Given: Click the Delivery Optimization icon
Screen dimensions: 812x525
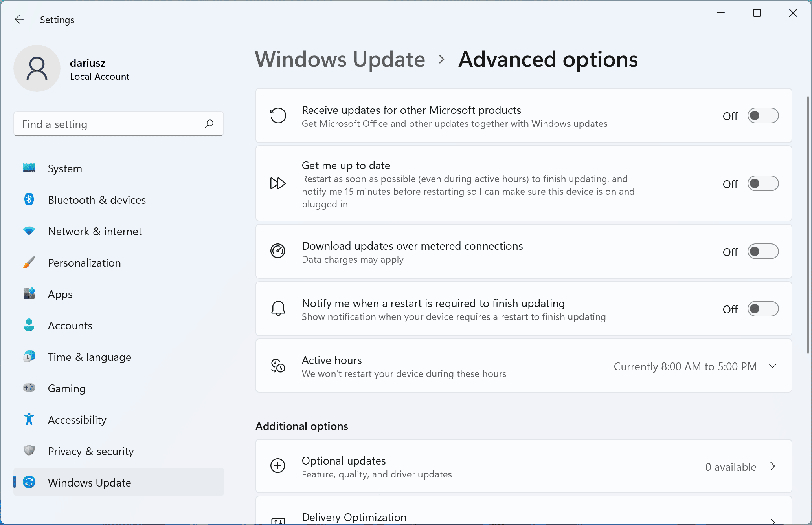Looking at the screenshot, I should pyautogui.click(x=278, y=521).
